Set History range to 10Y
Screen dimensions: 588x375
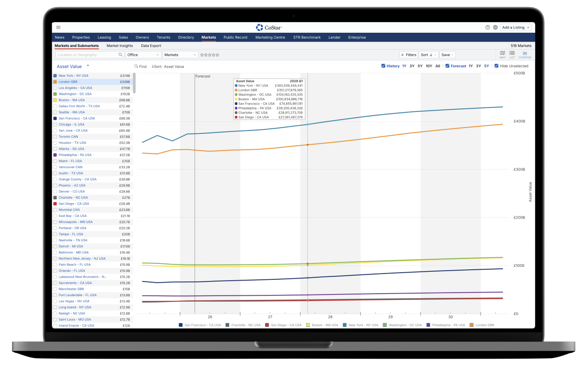click(428, 66)
